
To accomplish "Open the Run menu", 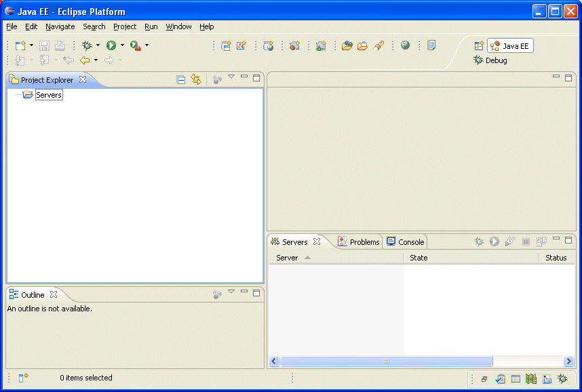I will pos(151,26).
